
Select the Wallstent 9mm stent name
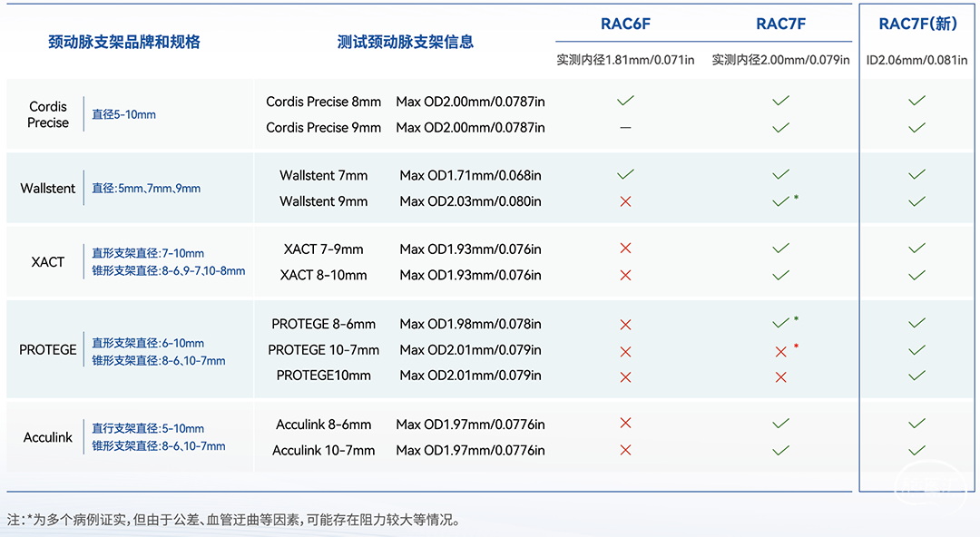[323, 201]
